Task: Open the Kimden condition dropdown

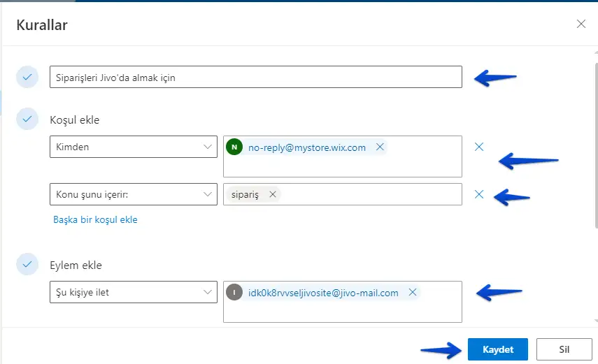Action: [x=133, y=147]
